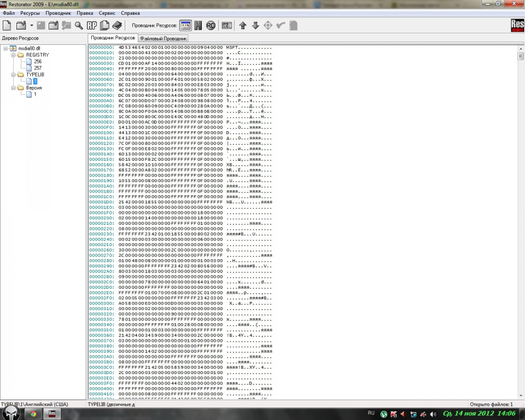Image resolution: width=525 pixels, height=420 pixels.
Task: Click the hex view vertical scrollbar
Action: point(520,219)
